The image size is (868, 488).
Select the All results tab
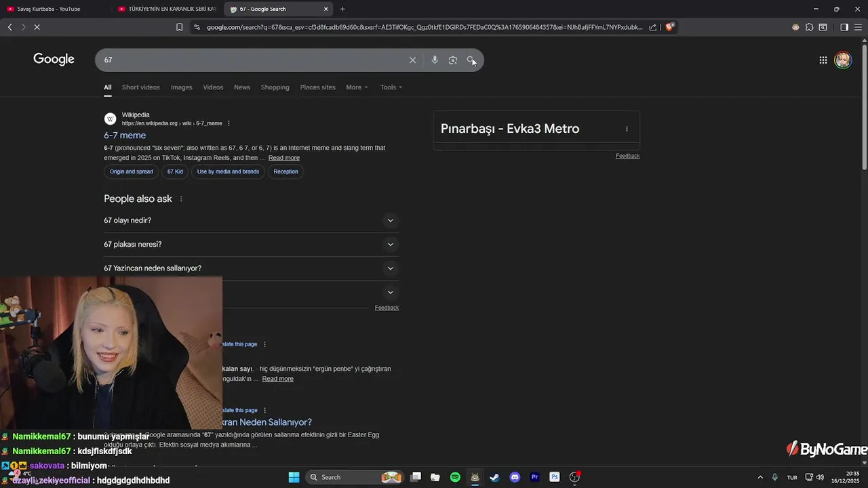coord(107,87)
